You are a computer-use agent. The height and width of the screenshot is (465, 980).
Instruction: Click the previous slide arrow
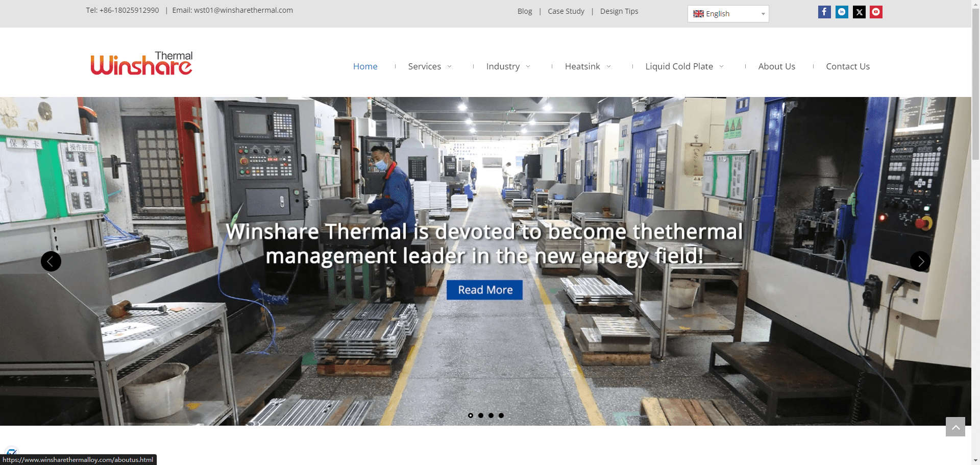pyautogui.click(x=51, y=261)
